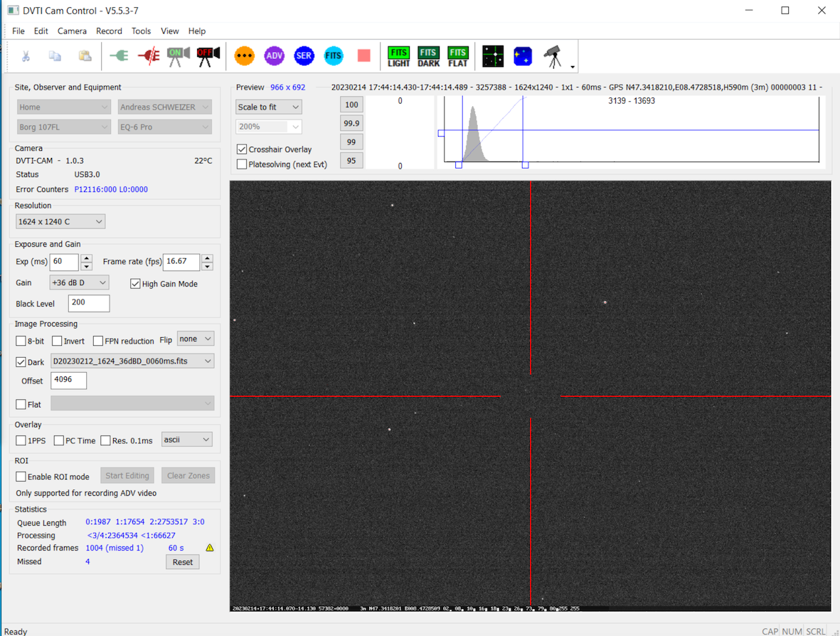Expand the Gain +36 dB D dropdown
This screenshot has height=636, width=840.
(x=79, y=282)
